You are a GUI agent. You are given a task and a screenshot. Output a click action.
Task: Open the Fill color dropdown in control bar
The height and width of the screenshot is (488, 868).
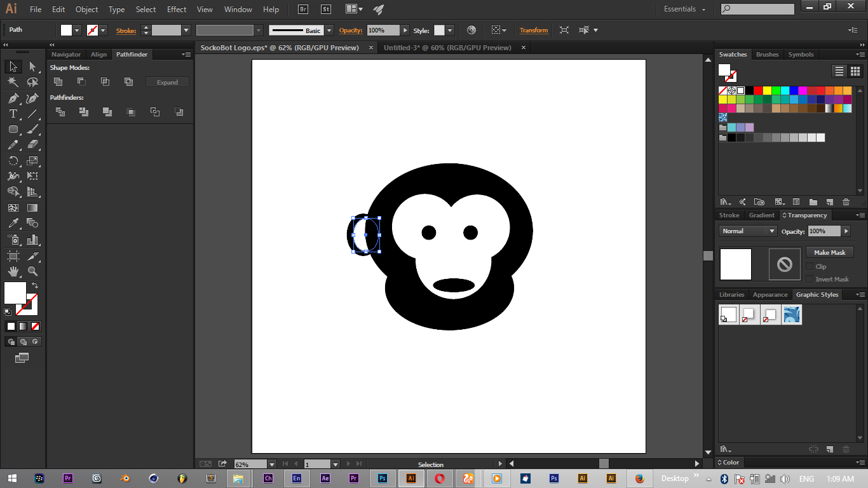coord(78,30)
